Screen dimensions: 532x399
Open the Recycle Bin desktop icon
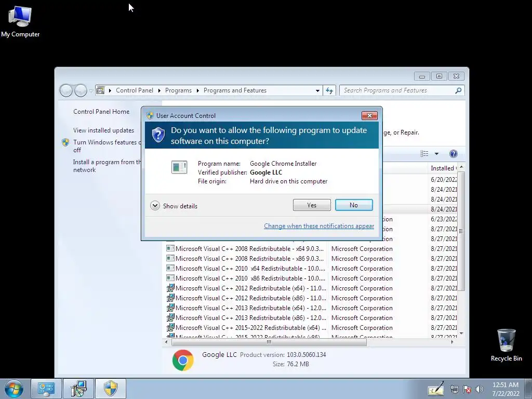(506, 345)
